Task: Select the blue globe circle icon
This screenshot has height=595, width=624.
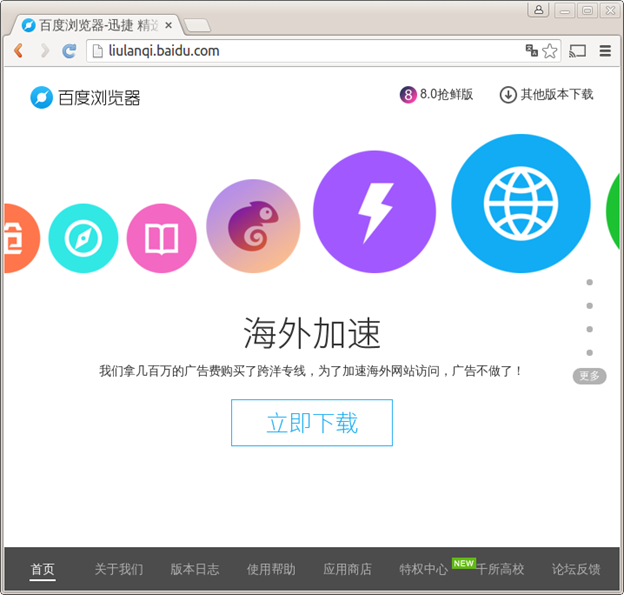Action: tap(521, 203)
